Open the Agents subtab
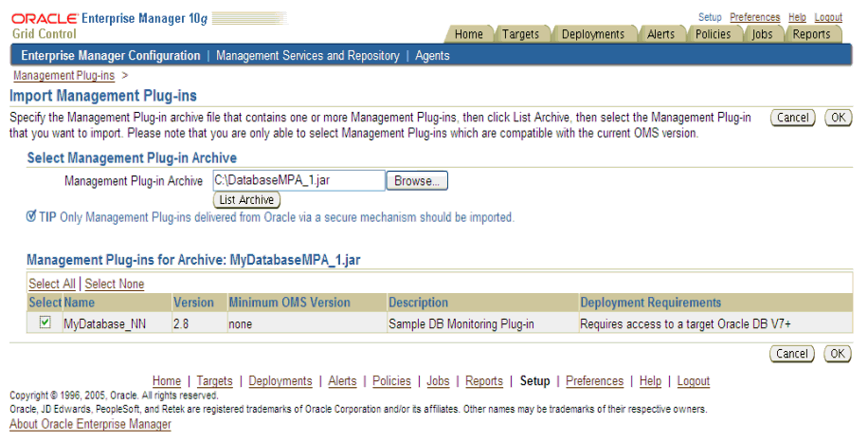This screenshot has width=868, height=442. pos(432,56)
